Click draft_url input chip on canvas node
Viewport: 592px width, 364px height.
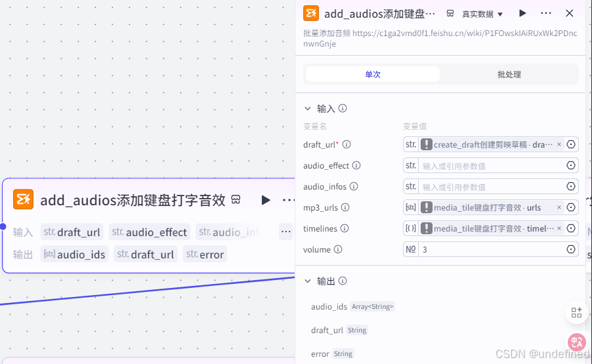click(x=72, y=232)
